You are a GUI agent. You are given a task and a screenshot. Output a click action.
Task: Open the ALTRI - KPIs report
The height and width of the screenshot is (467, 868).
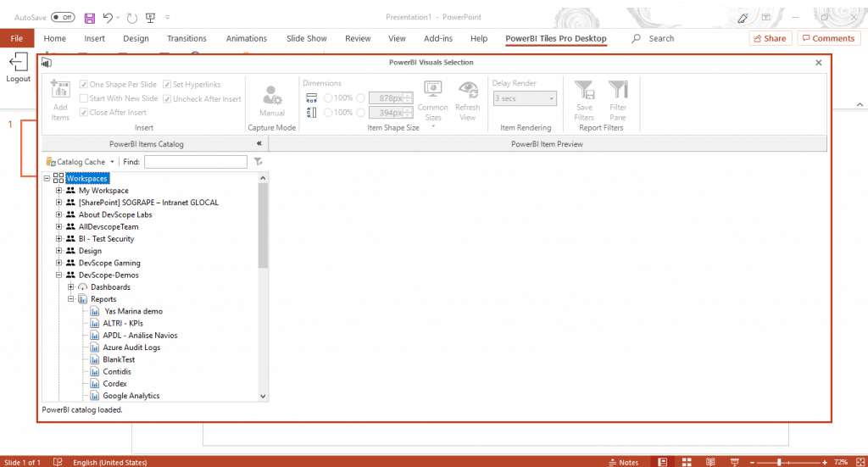pyautogui.click(x=123, y=323)
